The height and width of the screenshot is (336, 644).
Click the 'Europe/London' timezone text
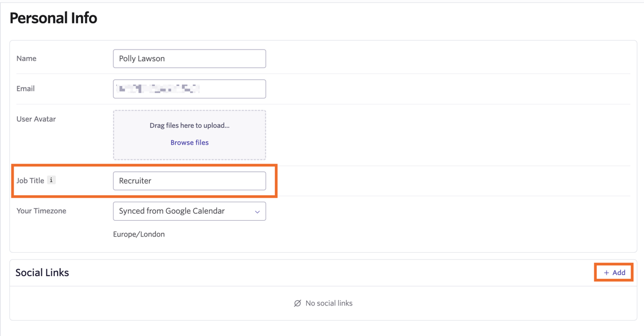(139, 234)
